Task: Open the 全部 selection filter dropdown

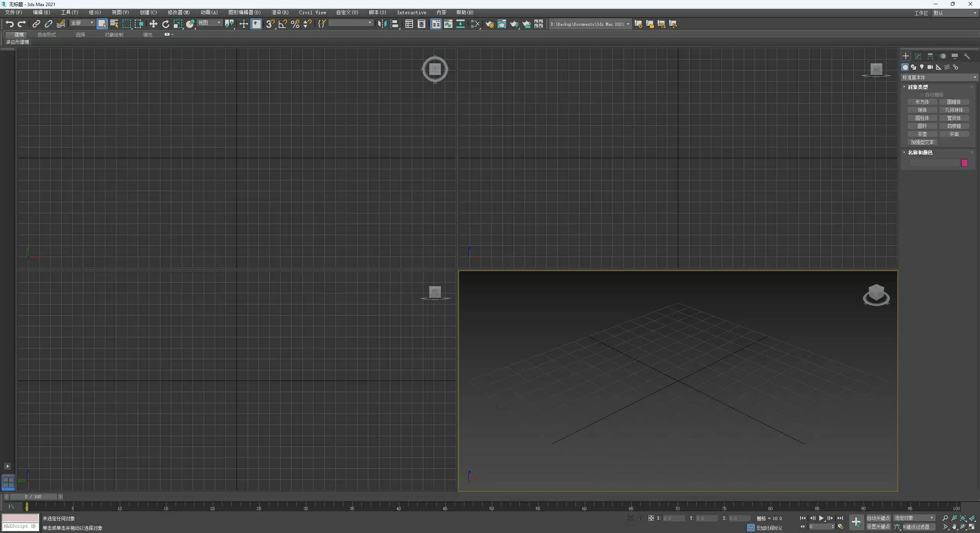Action: (82, 23)
